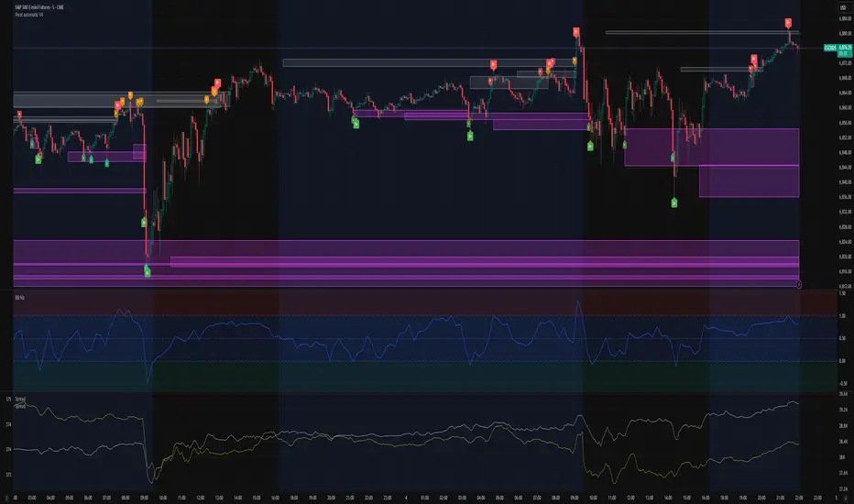Click the green buy marker beneath the lowest crash candle
Screen dimensions: 854x504
click(147, 272)
